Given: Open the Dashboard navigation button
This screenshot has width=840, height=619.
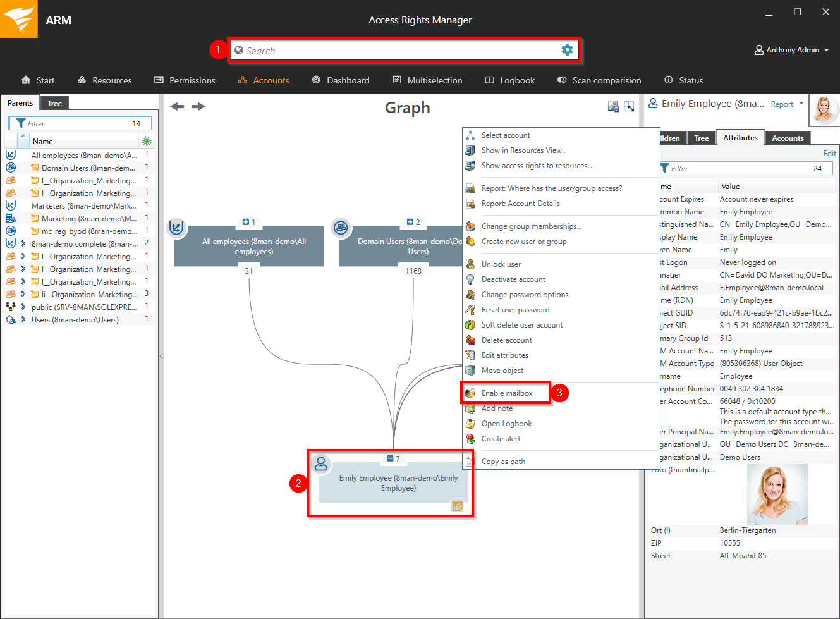Looking at the screenshot, I should point(341,80).
